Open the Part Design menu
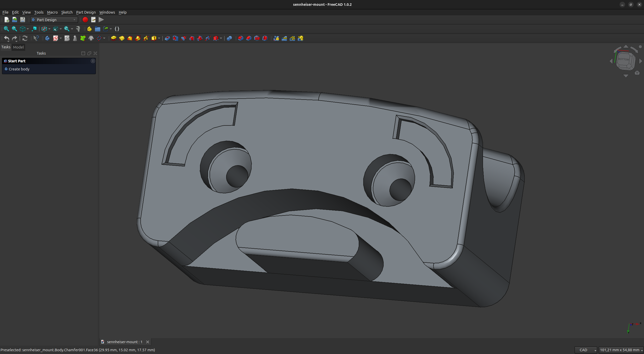The image size is (644, 354). pos(86,12)
